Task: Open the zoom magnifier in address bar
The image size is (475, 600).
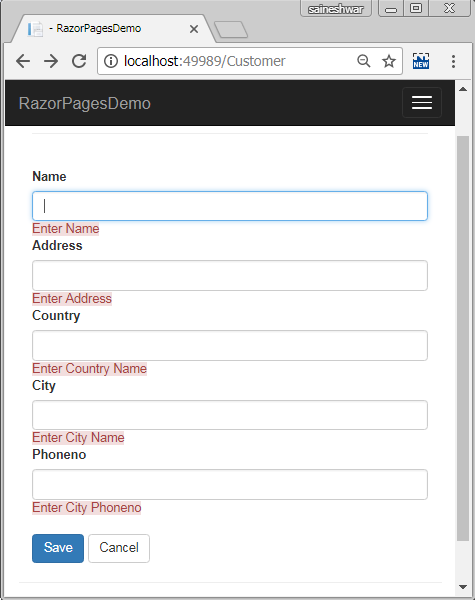Action: [364, 61]
